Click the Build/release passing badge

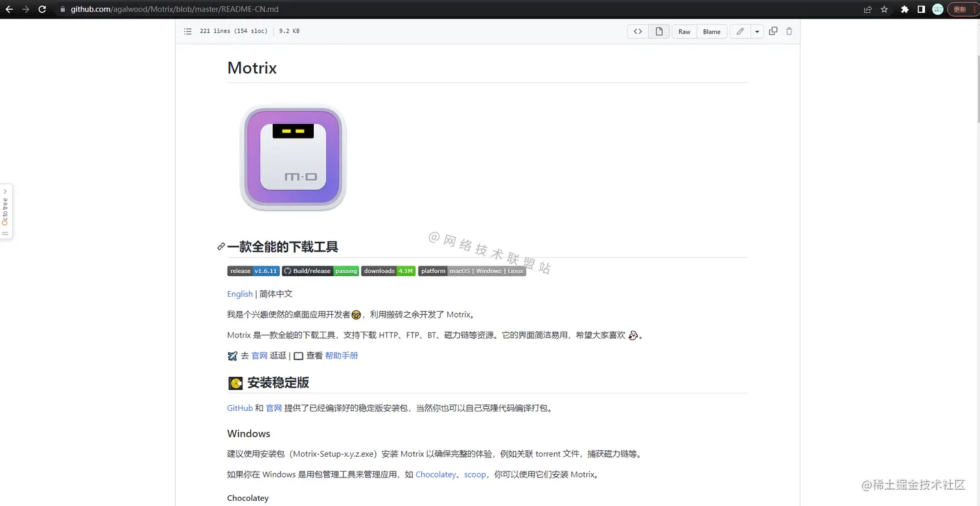click(320, 271)
